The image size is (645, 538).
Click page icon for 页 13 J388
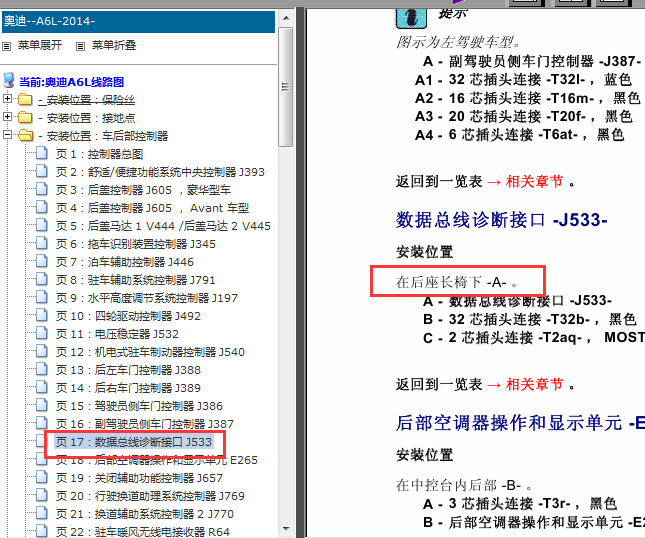pos(42,369)
